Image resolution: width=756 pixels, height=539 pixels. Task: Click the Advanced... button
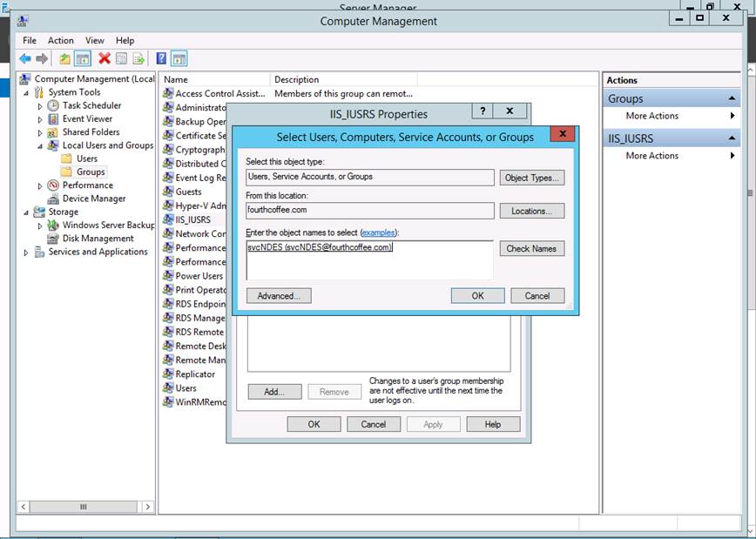279,296
